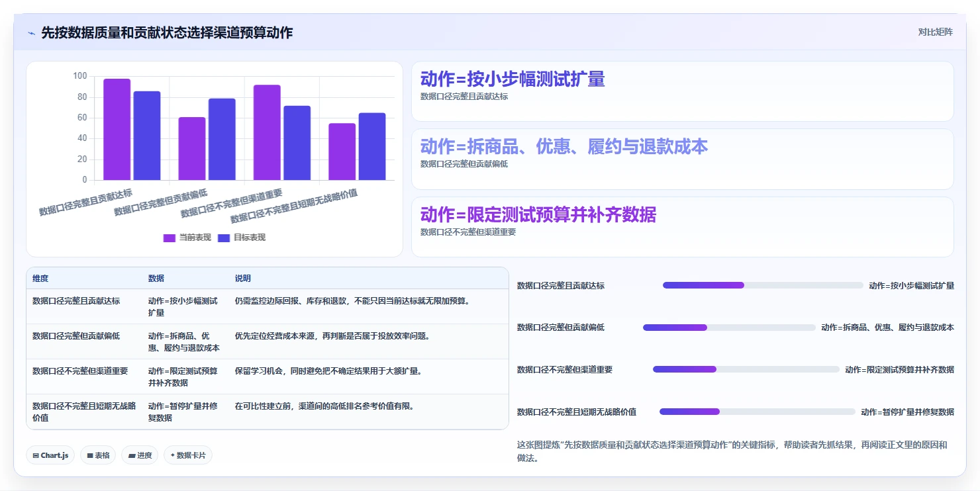Viewport: 980px width, 491px height.
Task: Click the 说明 column header
Action: (243, 279)
